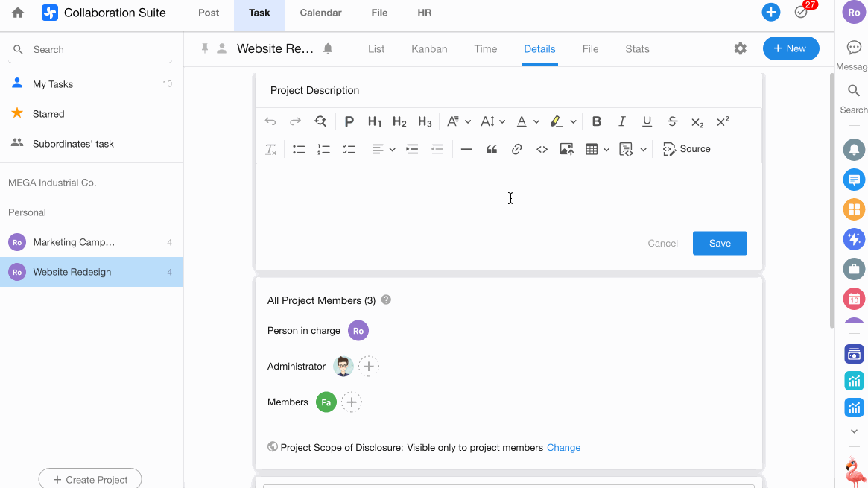Add a new Administrator with plus icon
Screen dimensions: 868x488
369,367
